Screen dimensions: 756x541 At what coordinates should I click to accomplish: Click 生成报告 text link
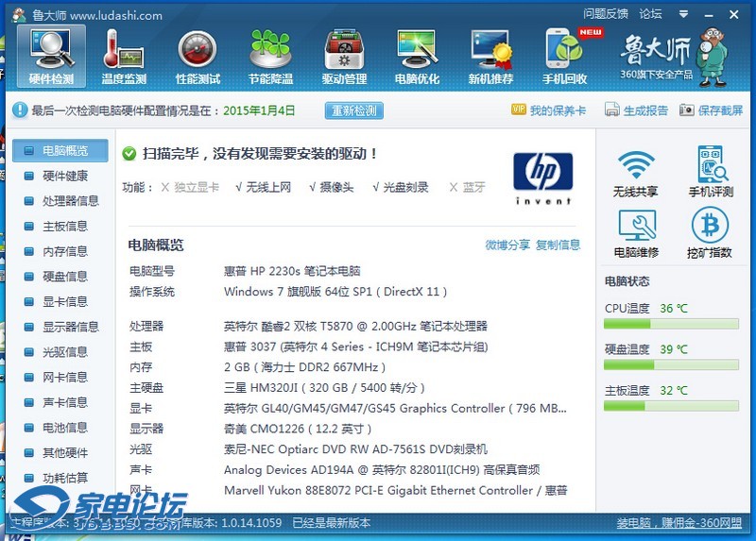645,110
